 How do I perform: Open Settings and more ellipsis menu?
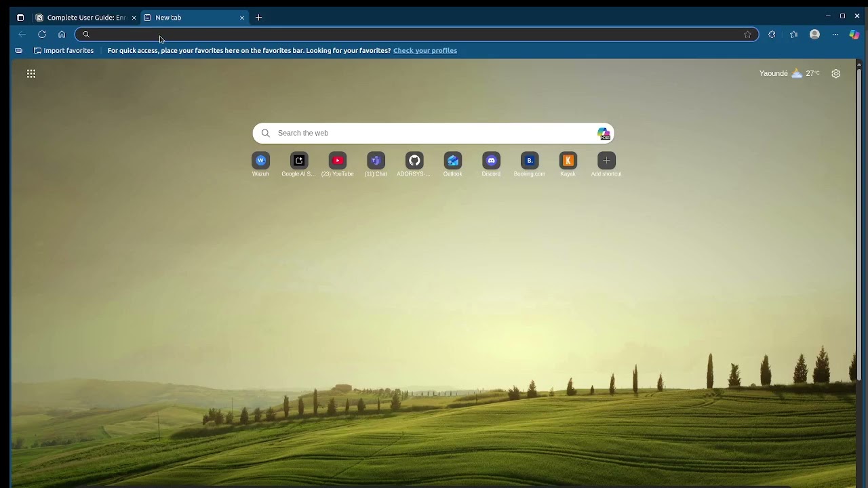(x=835, y=35)
